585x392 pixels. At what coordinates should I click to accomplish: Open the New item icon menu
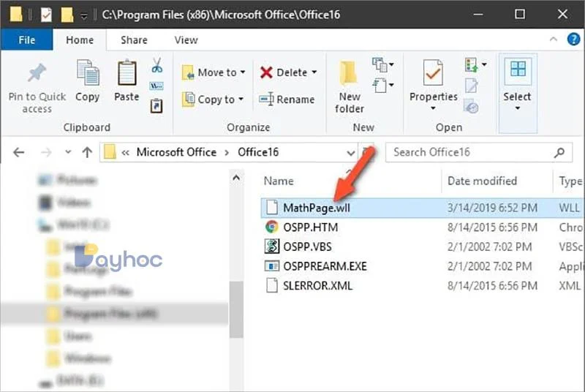pos(382,64)
